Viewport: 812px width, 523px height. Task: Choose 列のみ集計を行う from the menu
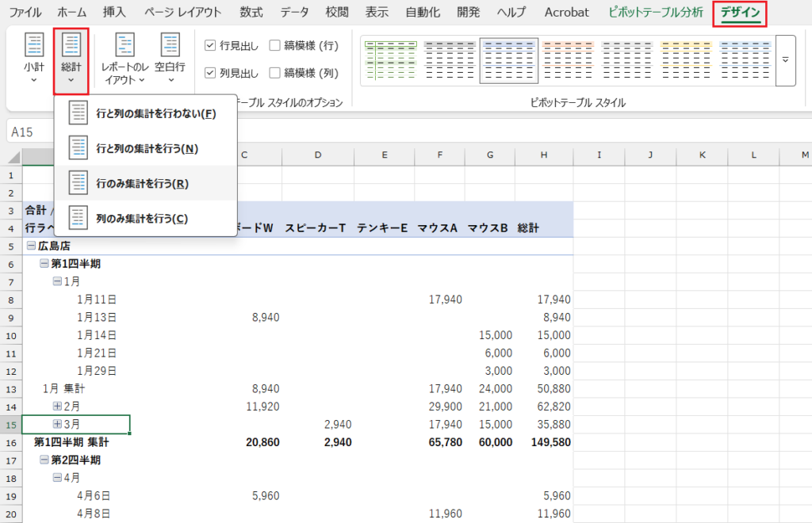tap(141, 218)
